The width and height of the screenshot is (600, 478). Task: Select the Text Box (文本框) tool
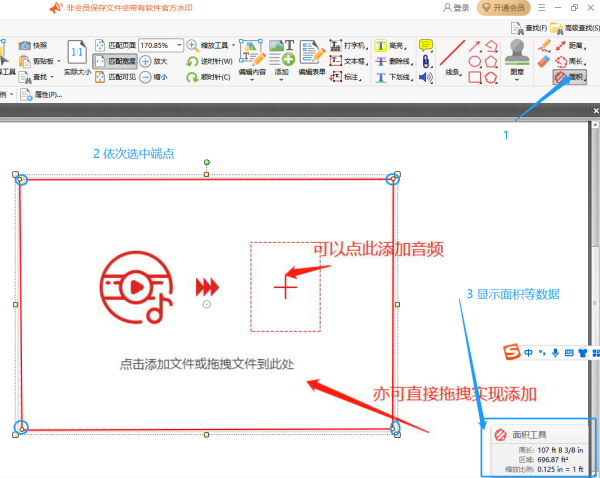(348, 61)
